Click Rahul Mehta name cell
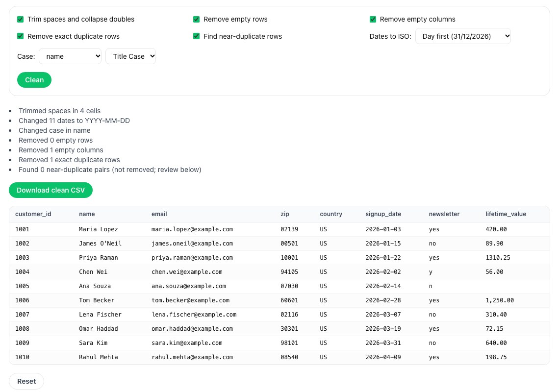 tap(99, 357)
